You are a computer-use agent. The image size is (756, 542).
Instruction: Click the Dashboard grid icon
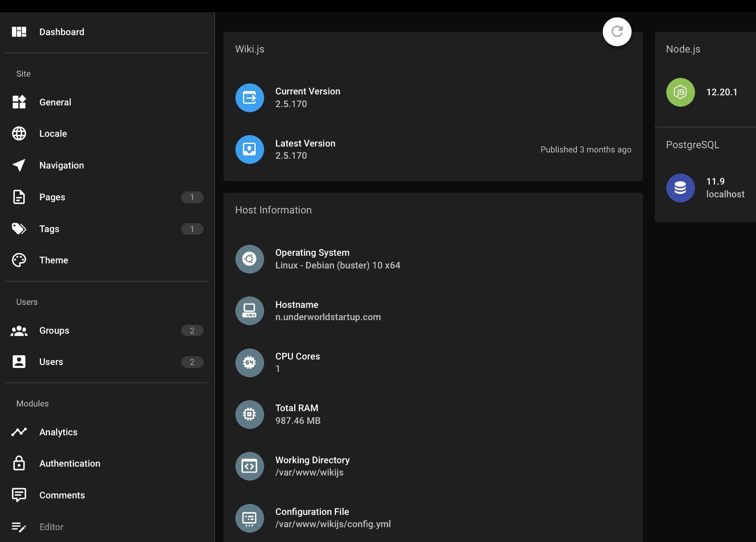coord(19,32)
